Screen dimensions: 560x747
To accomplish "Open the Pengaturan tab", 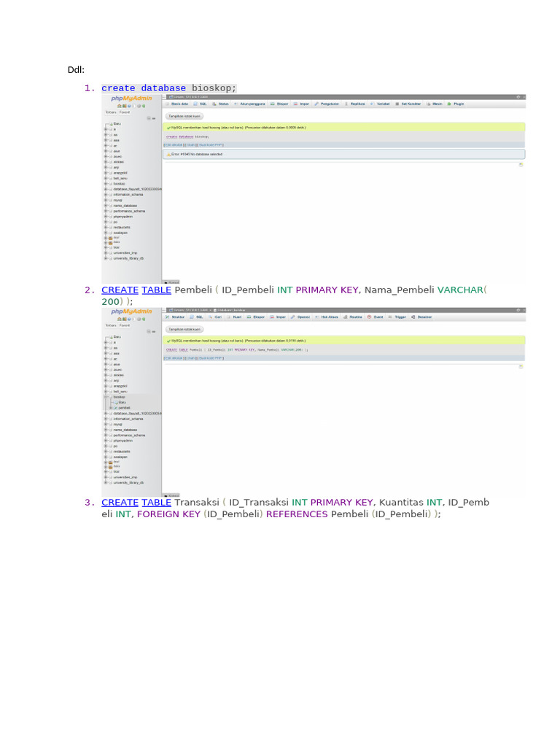I will (326, 104).
